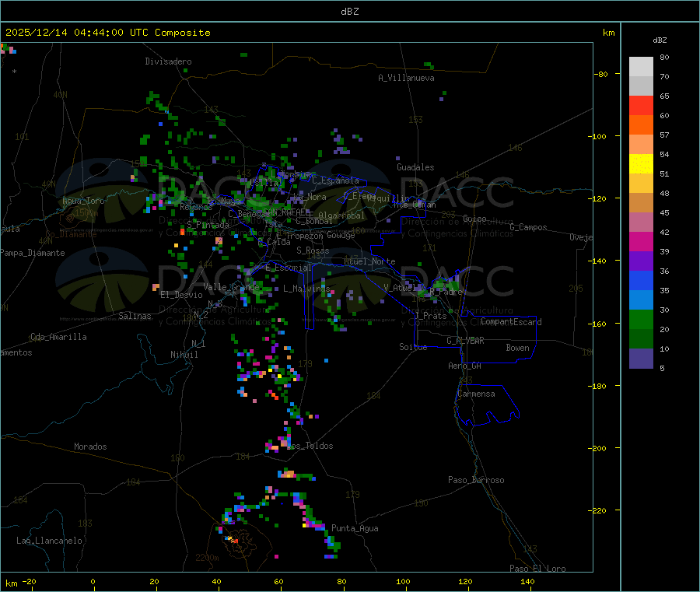Viewport: 700px width, 592px height.
Task: Click the S_Pintada label
Action: (x=208, y=225)
